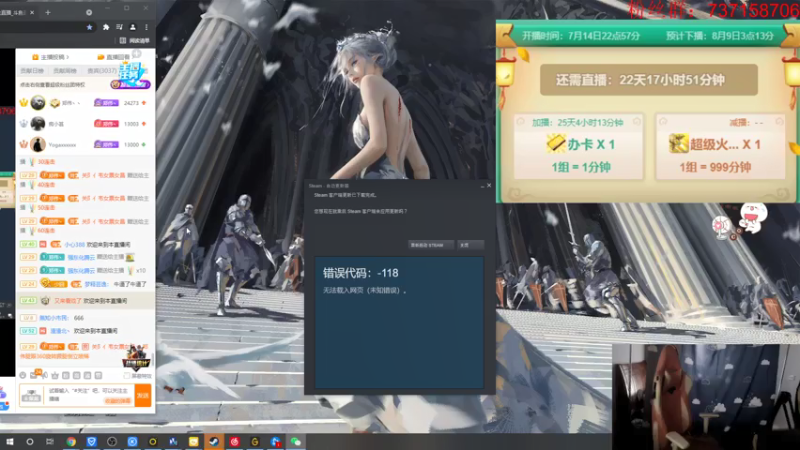The width and height of the screenshot is (800, 450).
Task: Switch to Steam on the taskbar
Action: tap(214, 442)
